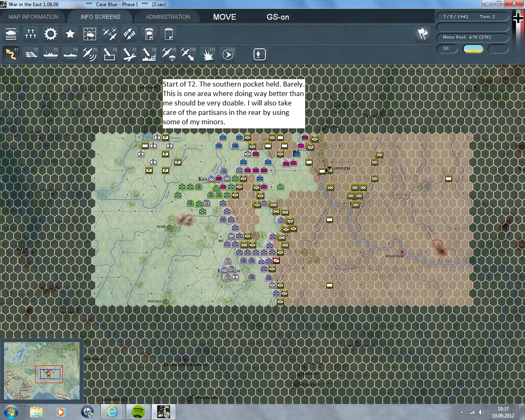Click the MOVE mode label
This screenshot has height=420, width=525.
224,17
